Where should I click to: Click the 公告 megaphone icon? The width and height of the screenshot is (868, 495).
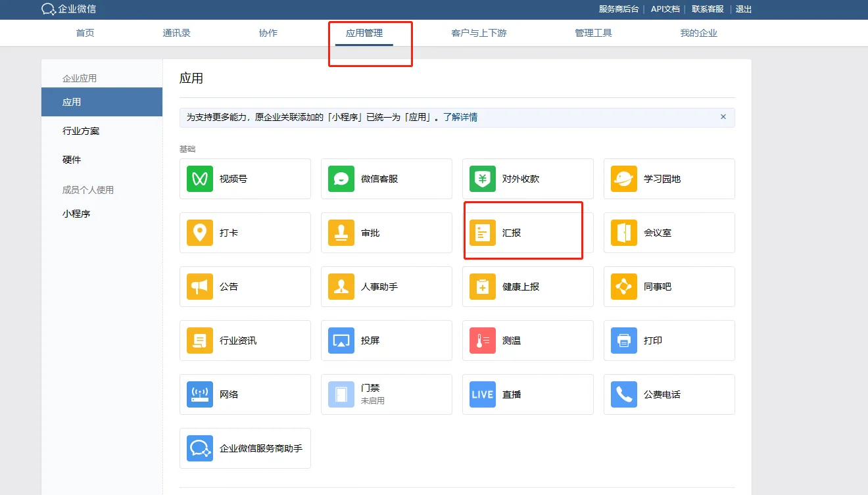[200, 287]
